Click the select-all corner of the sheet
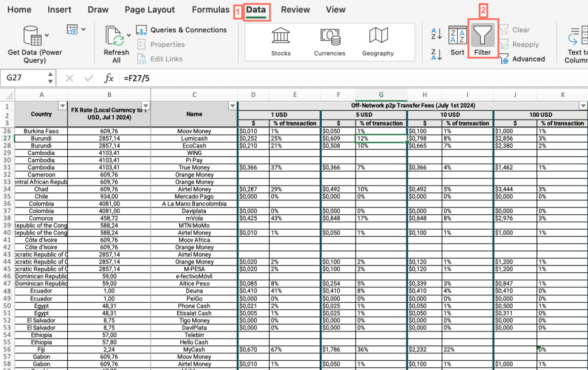Viewport: 588px width, 370px height. tap(7, 95)
